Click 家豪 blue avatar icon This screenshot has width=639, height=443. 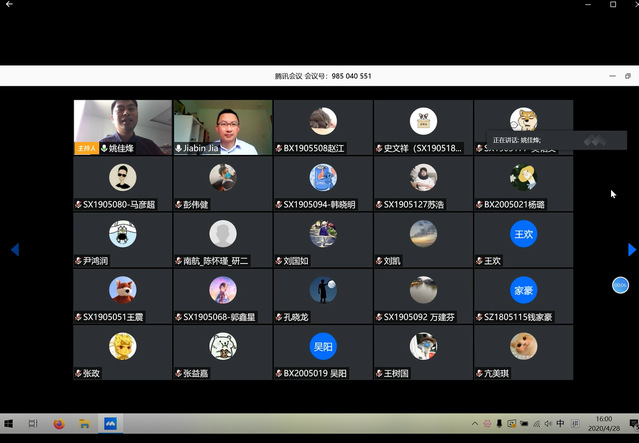pos(523,290)
